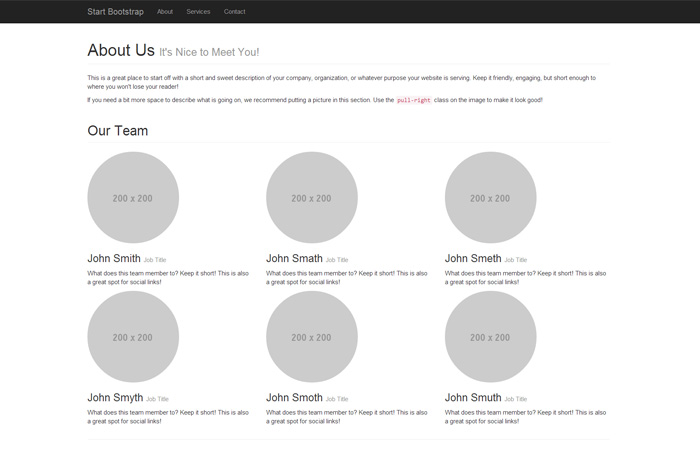
Task: Click 'Job Title' next to John Smyth
Action: 158,399
